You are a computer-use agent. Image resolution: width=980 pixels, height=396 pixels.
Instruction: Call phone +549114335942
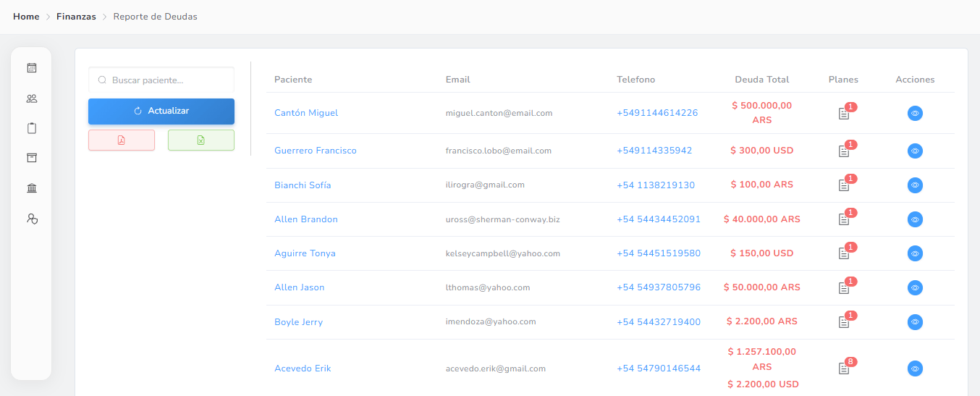coord(654,151)
